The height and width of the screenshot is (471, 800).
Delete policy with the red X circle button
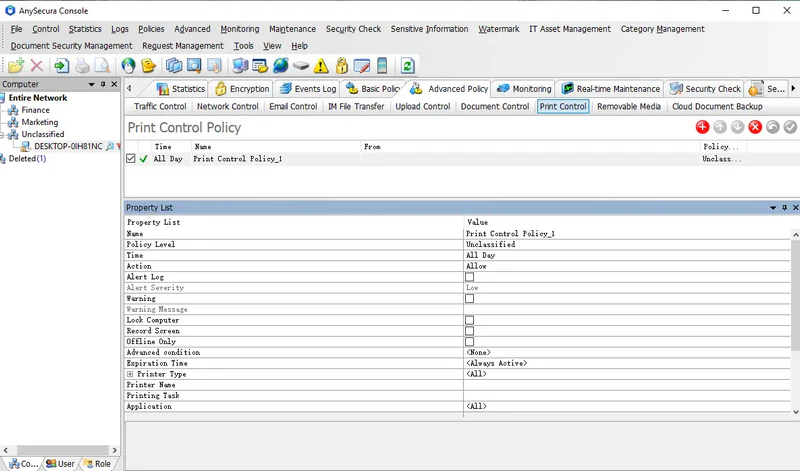pyautogui.click(x=755, y=127)
